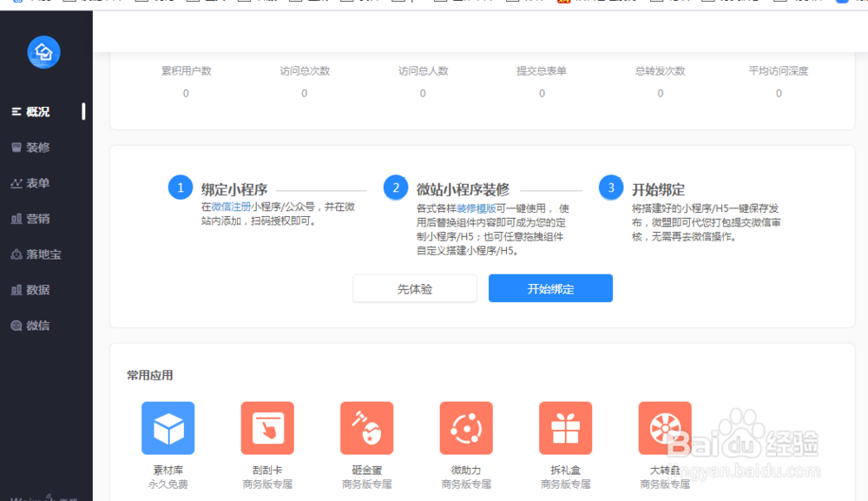
Task: Select the 刮刮卡 scratch card app icon
Action: click(266, 427)
